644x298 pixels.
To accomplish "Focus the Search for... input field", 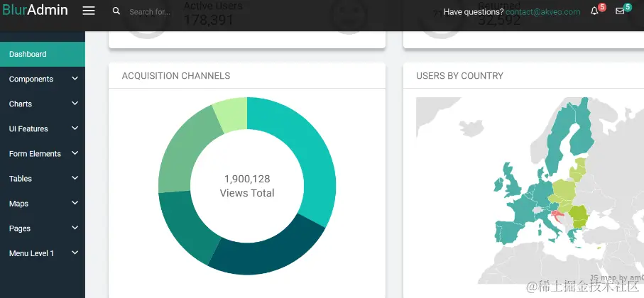I will (150, 12).
